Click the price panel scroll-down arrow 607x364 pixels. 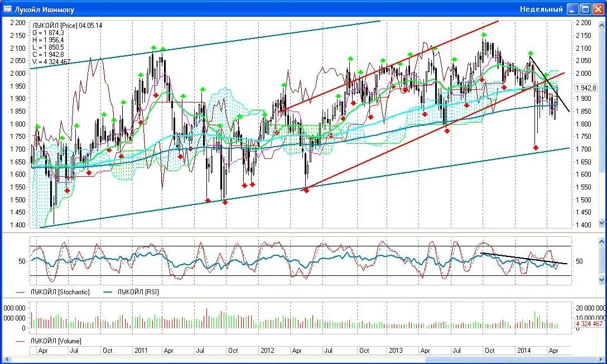[601, 222]
